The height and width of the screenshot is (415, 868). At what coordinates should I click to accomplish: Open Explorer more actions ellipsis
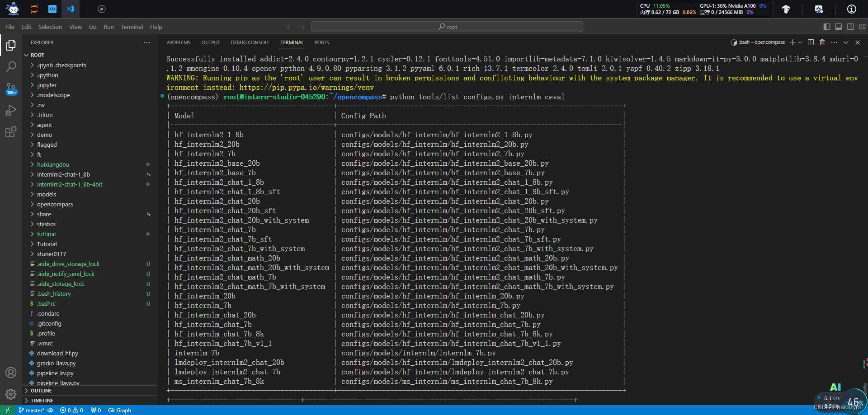click(x=147, y=42)
